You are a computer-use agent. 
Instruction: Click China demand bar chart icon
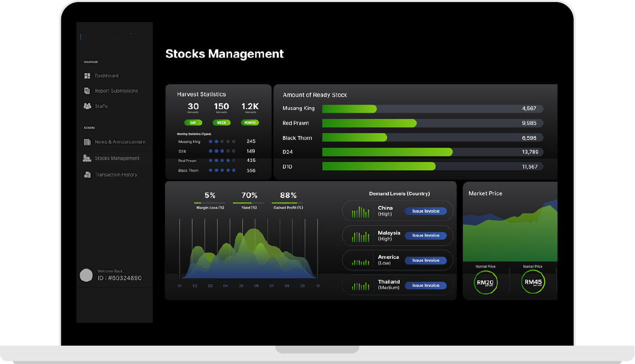tap(360, 212)
